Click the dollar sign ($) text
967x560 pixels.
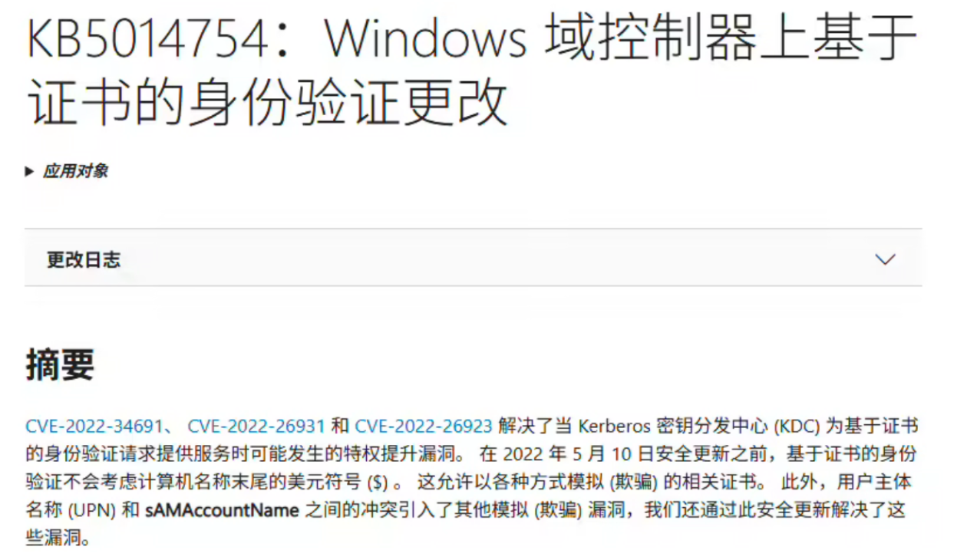pos(378,483)
